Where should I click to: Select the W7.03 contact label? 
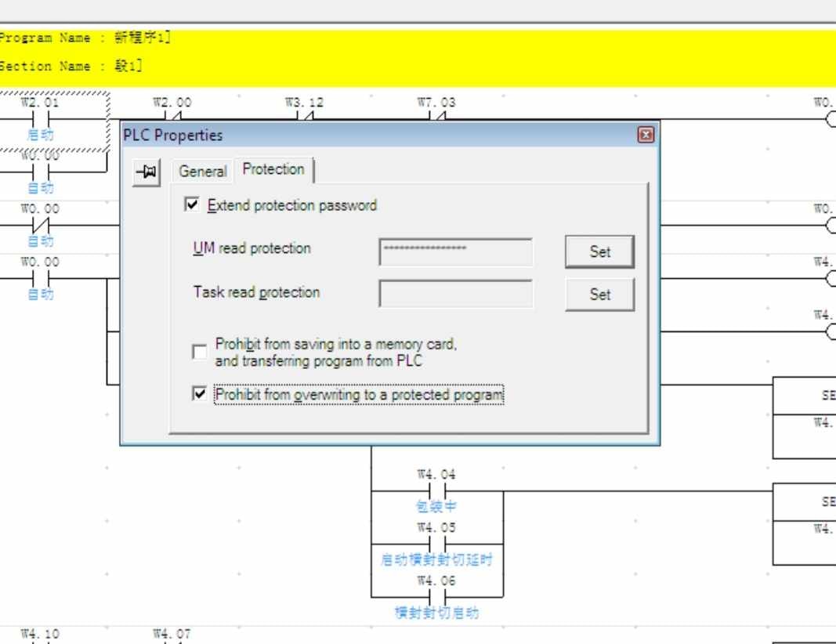(436, 102)
